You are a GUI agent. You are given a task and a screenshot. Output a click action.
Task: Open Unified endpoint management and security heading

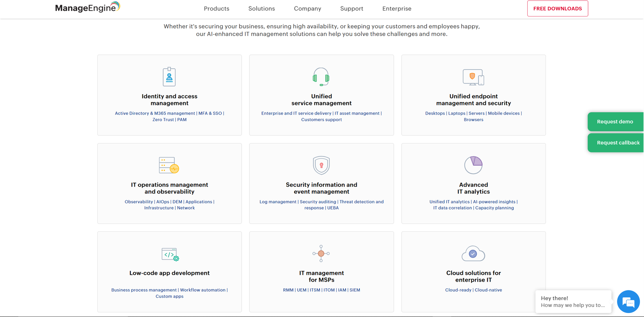tap(473, 100)
